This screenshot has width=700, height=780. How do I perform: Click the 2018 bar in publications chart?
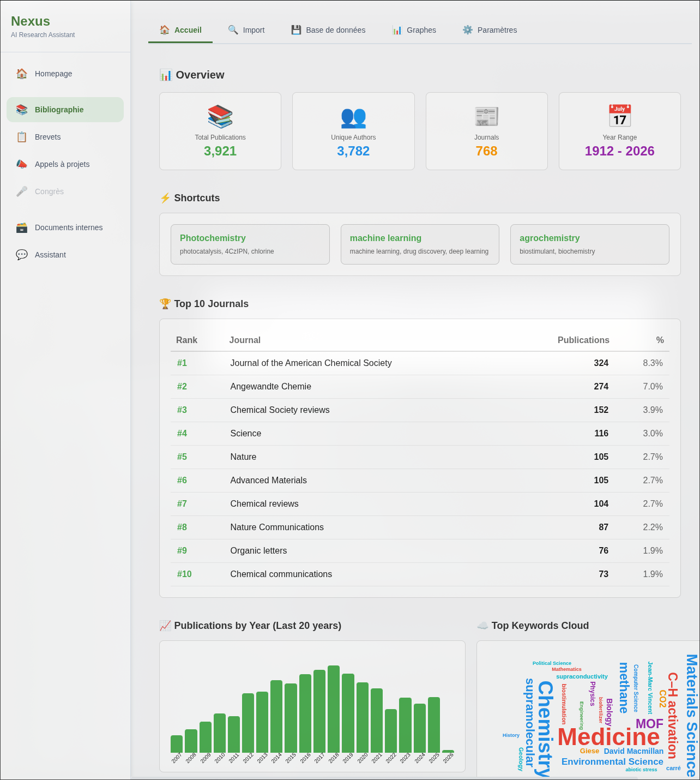point(334,709)
